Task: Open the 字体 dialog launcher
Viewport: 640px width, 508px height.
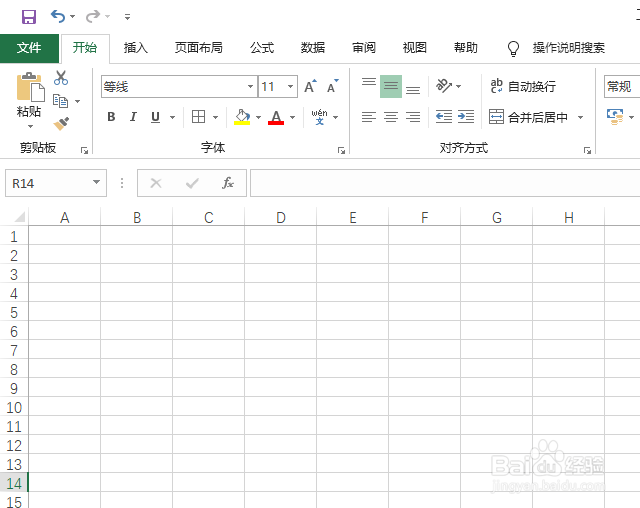Action: pos(341,151)
